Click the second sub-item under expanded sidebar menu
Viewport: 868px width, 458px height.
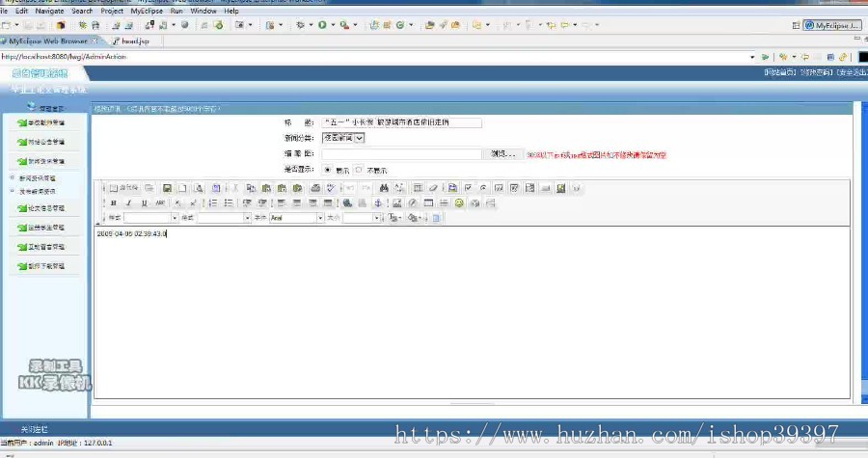37,191
